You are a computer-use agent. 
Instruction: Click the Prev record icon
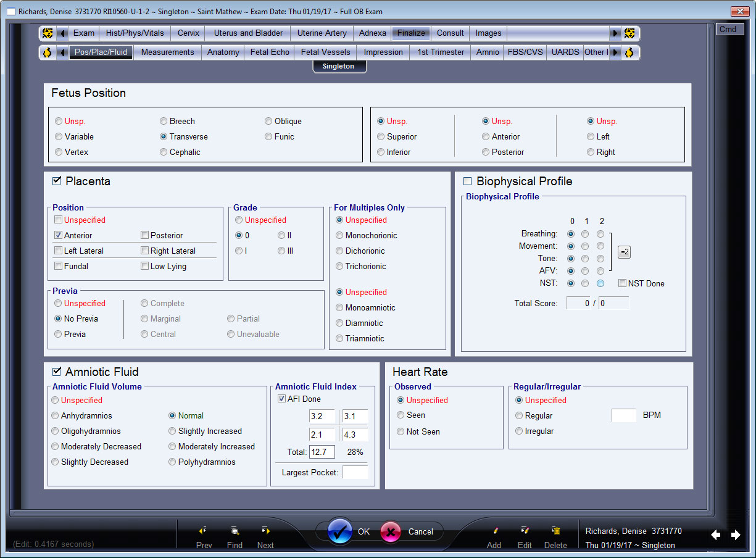click(202, 530)
